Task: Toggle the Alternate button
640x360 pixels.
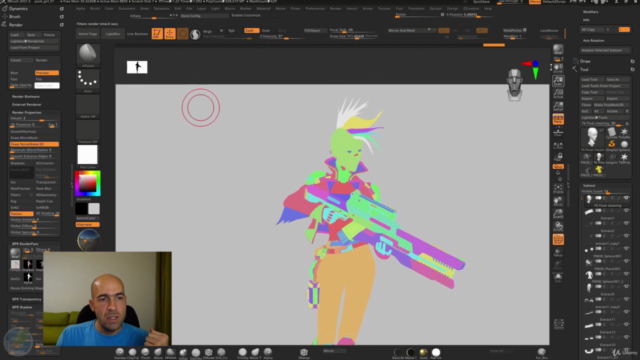Action: (x=88, y=224)
